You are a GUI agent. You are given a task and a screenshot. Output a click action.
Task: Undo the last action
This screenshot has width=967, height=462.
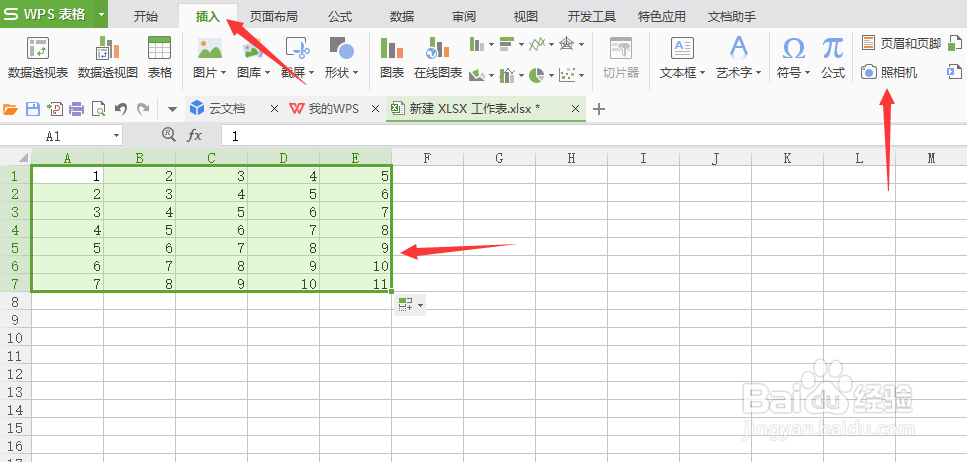pyautogui.click(x=121, y=110)
